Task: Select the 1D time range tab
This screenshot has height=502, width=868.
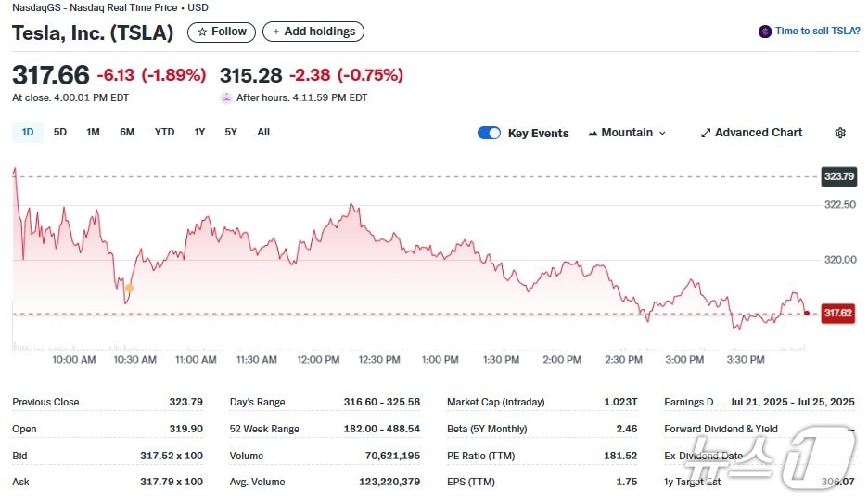Action: click(x=28, y=132)
